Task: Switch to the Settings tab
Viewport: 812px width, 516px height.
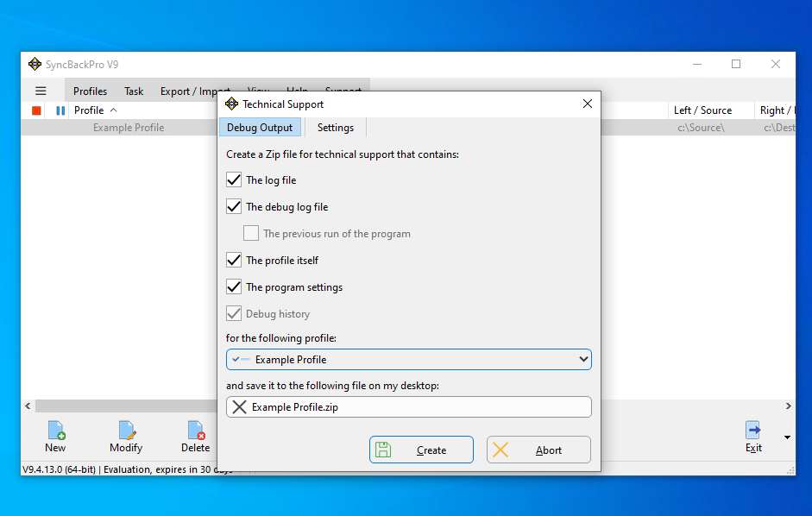Action: [336, 128]
